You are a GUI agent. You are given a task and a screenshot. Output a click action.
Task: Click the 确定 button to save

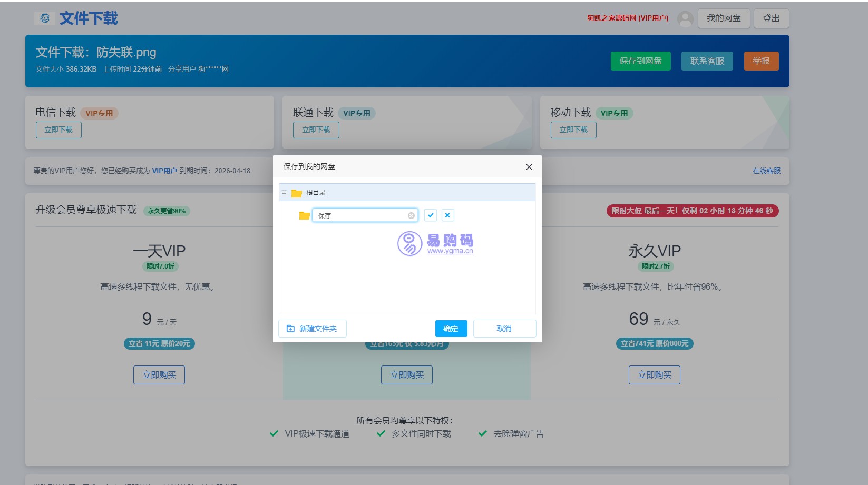coord(451,328)
